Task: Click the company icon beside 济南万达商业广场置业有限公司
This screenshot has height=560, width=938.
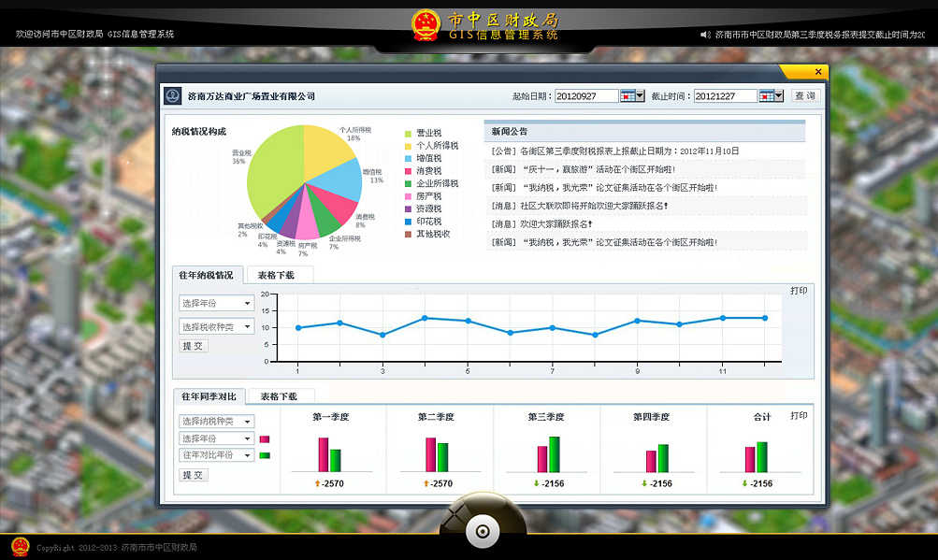Action: (x=173, y=96)
